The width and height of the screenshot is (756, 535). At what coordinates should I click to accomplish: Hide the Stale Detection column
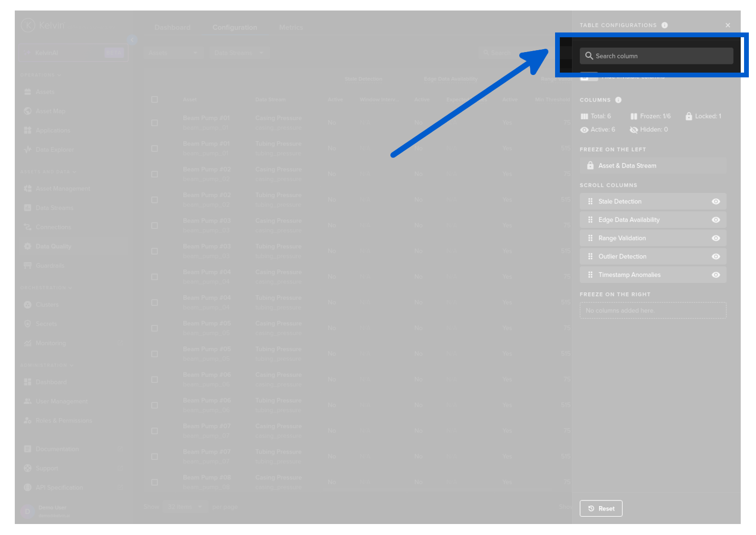(715, 202)
